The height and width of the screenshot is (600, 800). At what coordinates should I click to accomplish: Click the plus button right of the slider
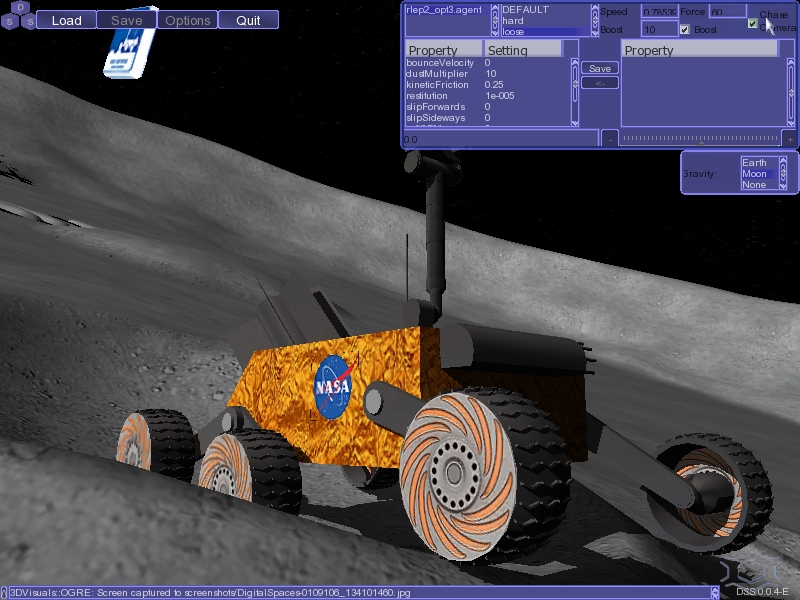[790, 139]
